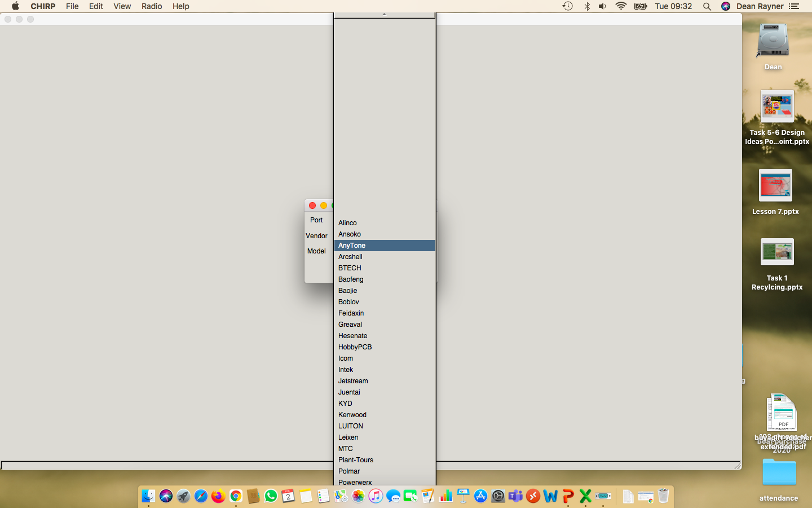Open the Radio menu
Viewport: 812px width, 508px height.
point(152,6)
